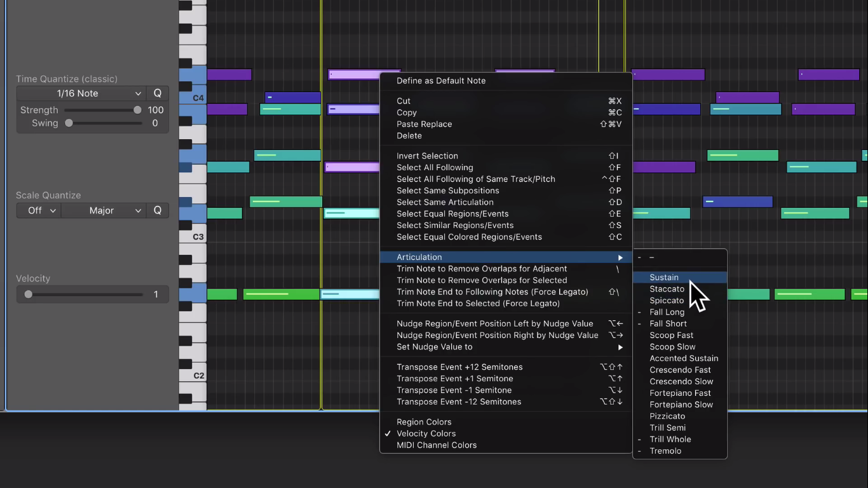
Task: Apply Crescendo Slow articulation
Action: click(680, 381)
